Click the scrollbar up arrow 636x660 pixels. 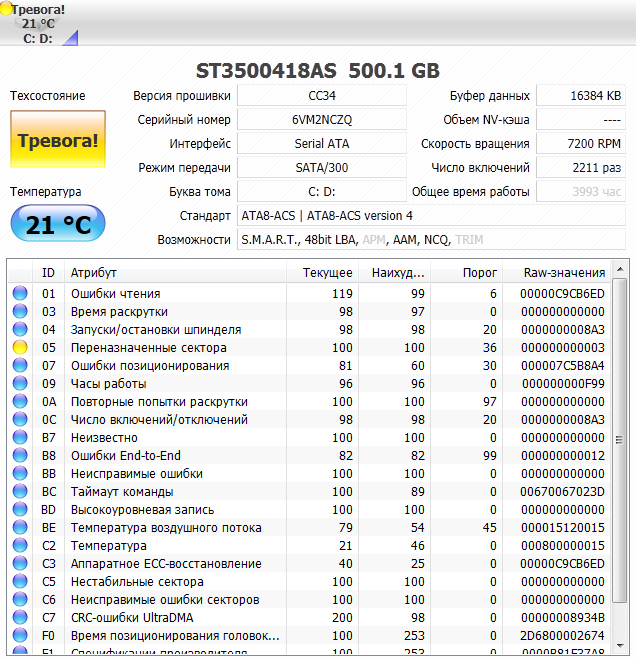(x=620, y=269)
